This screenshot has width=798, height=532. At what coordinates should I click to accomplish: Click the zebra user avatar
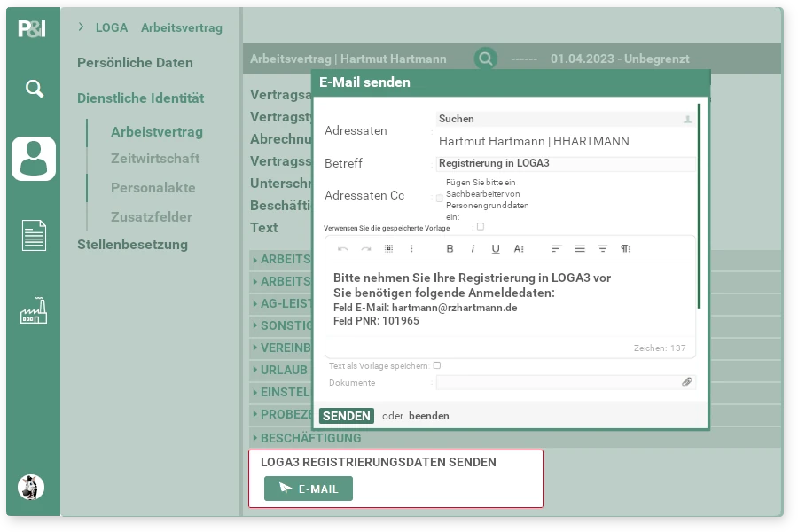tap(31, 487)
